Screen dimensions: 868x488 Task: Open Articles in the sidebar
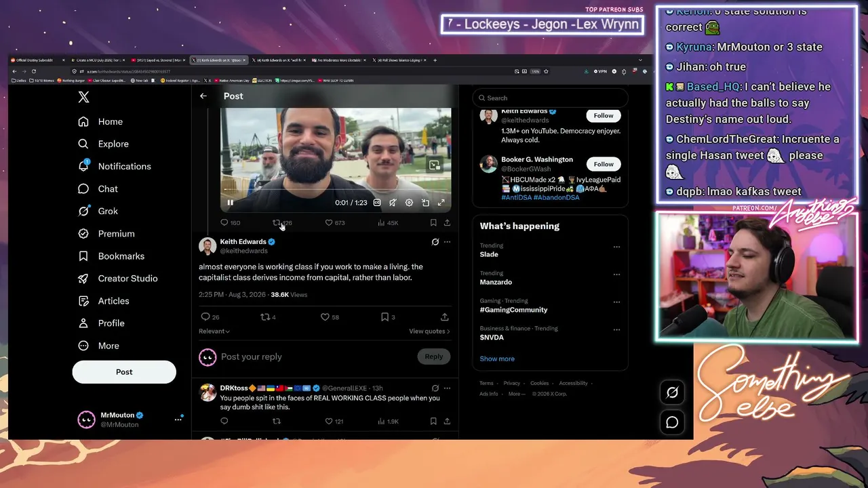click(x=104, y=300)
